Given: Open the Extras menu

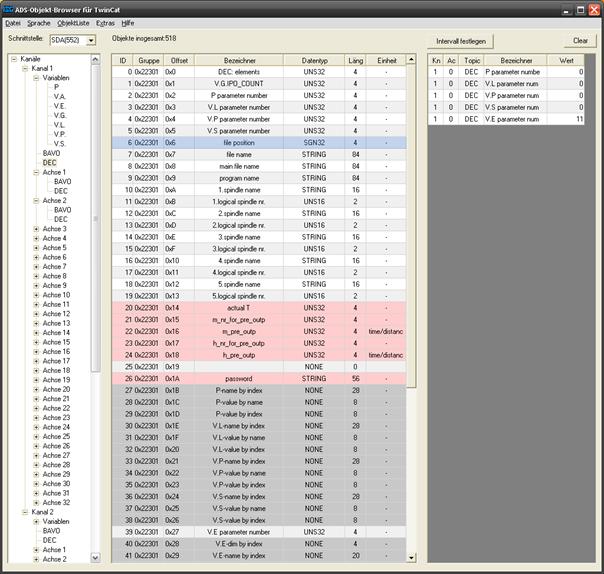Looking at the screenshot, I should tap(105, 23).
